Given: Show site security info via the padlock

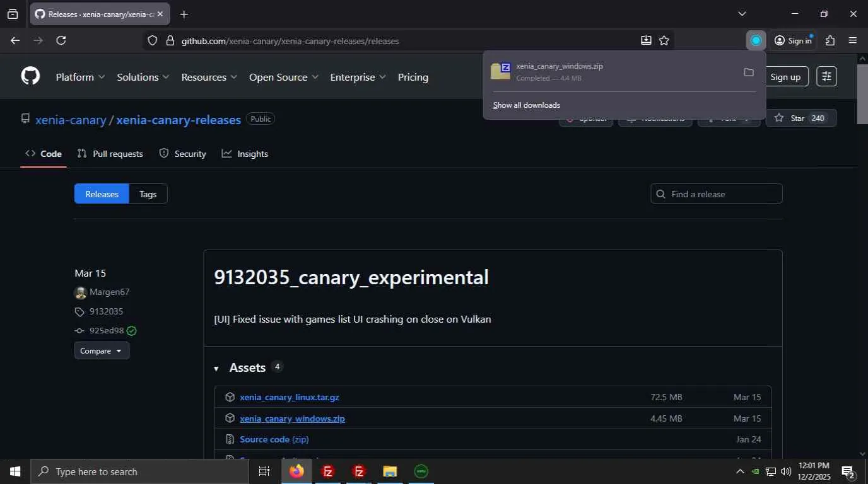Looking at the screenshot, I should (x=170, y=41).
